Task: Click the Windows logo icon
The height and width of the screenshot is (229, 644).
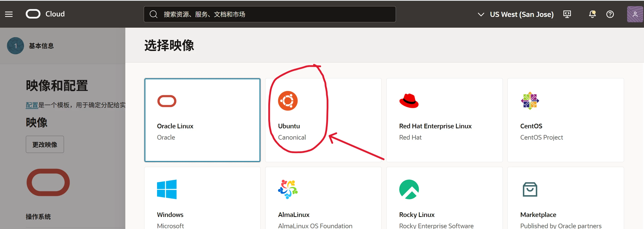Action: [x=167, y=189]
